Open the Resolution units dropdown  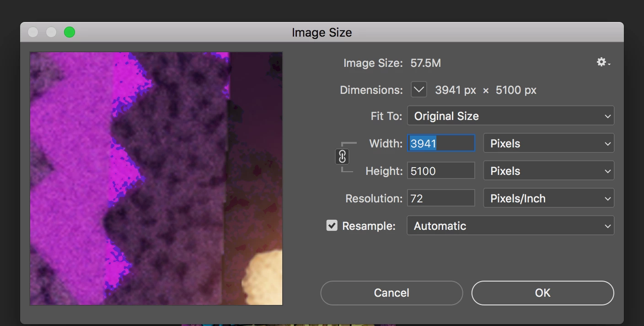(x=548, y=198)
